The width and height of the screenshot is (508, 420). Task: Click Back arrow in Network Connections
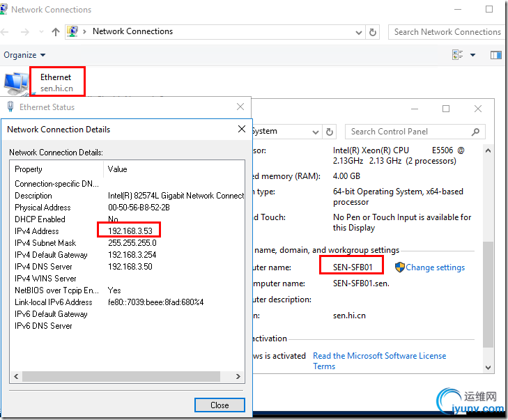pyautogui.click(x=5, y=32)
